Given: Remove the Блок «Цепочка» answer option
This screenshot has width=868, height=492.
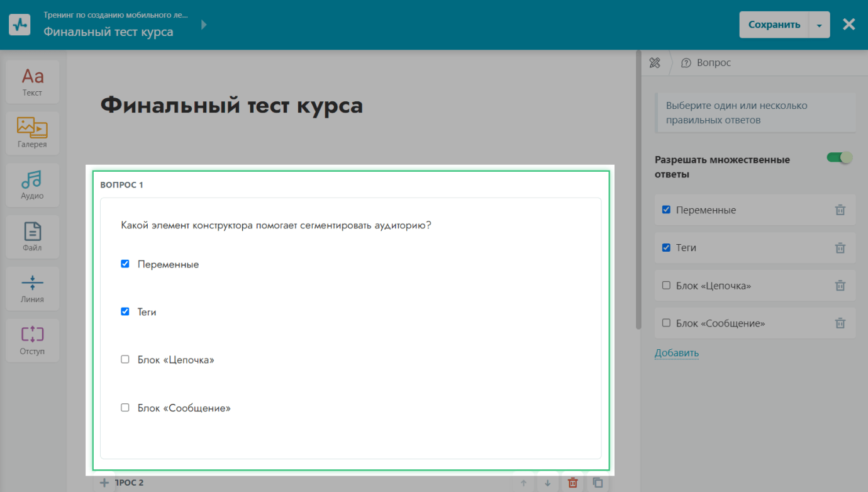Looking at the screenshot, I should [840, 286].
